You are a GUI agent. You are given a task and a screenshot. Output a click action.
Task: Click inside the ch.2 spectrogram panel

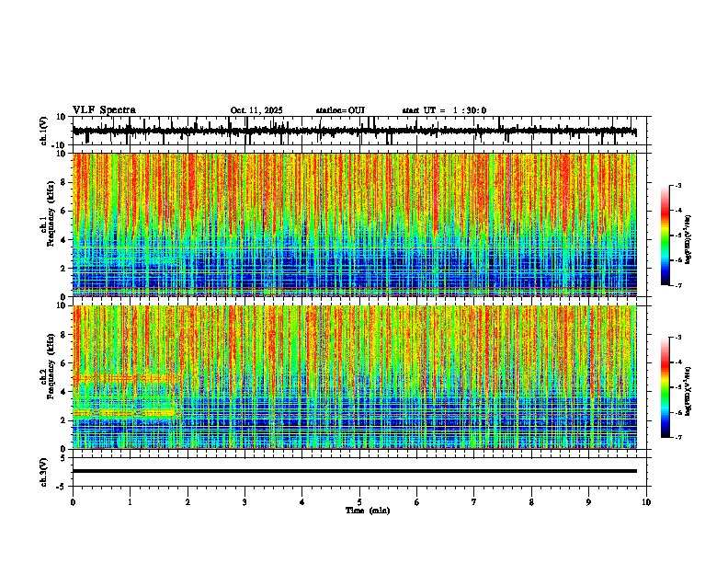(x=354, y=376)
